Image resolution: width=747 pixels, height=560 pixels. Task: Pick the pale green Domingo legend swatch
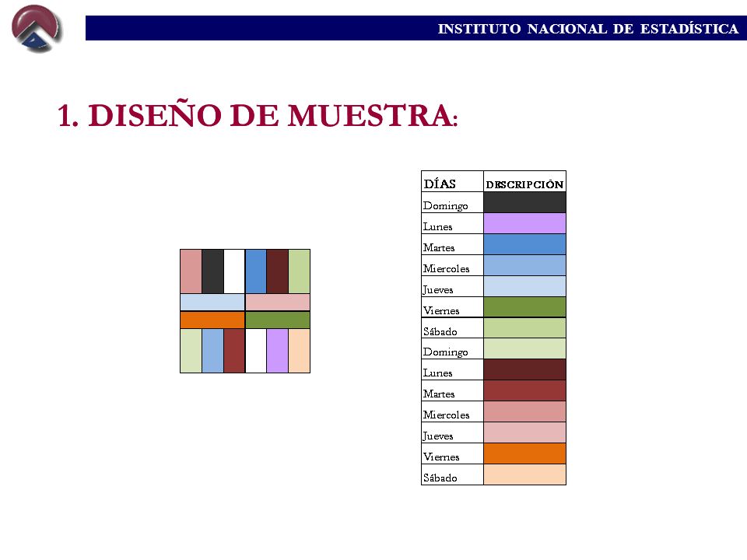point(524,348)
